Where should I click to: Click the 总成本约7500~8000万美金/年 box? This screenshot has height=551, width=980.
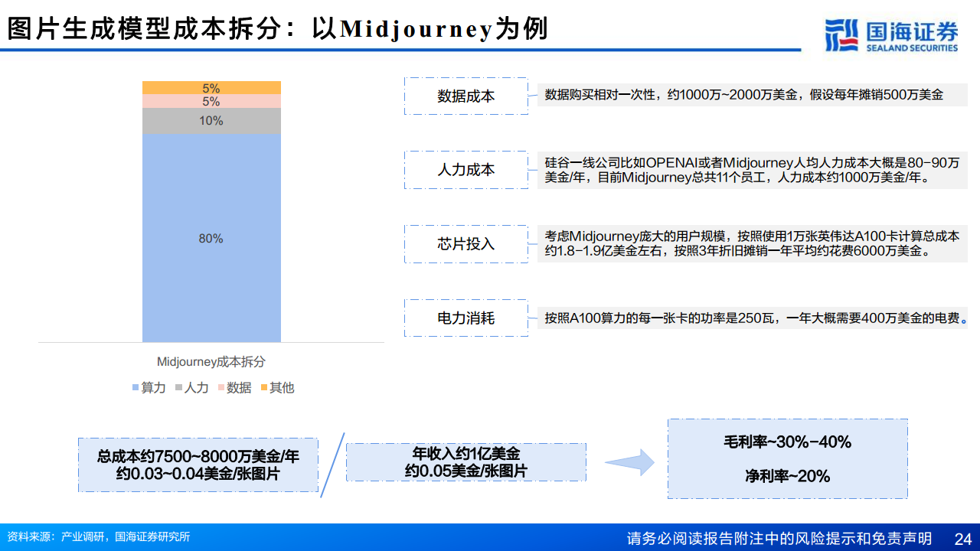198,465
